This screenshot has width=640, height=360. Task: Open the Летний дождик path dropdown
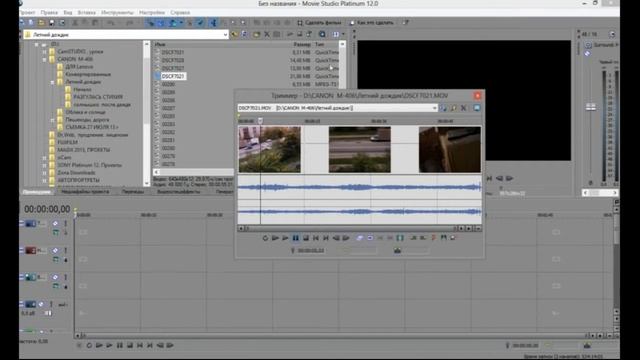pos(225,35)
